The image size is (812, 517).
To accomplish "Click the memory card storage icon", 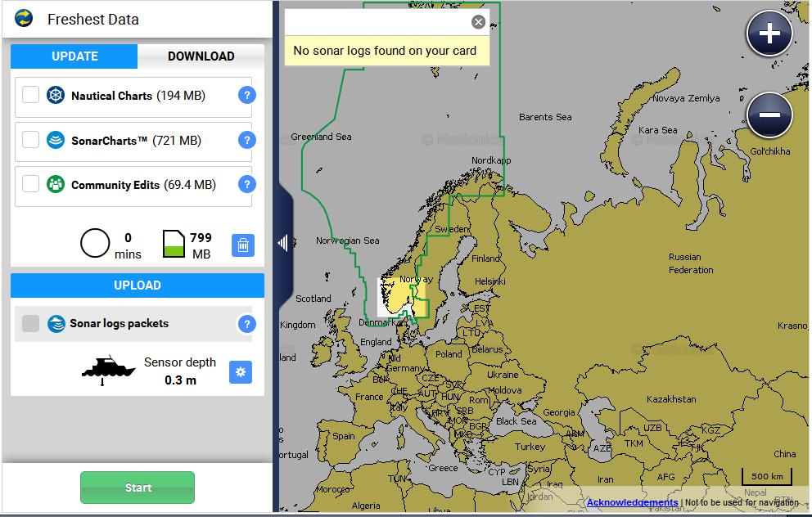I will click(x=174, y=244).
